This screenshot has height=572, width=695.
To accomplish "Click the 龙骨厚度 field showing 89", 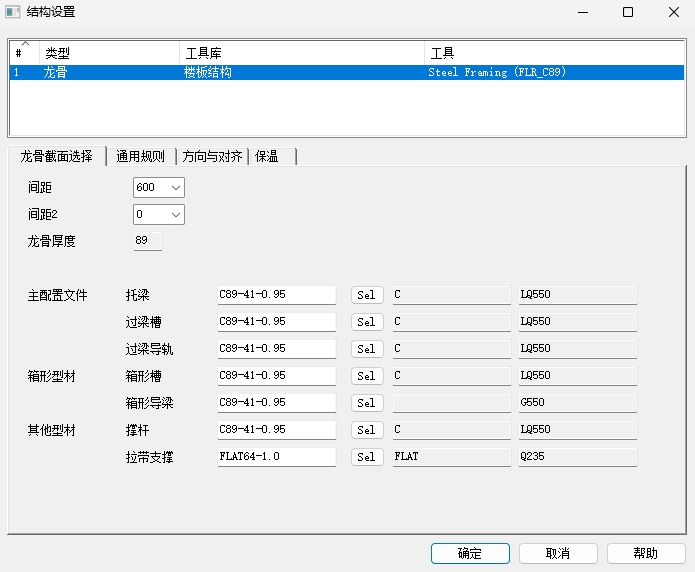I will pos(148,241).
